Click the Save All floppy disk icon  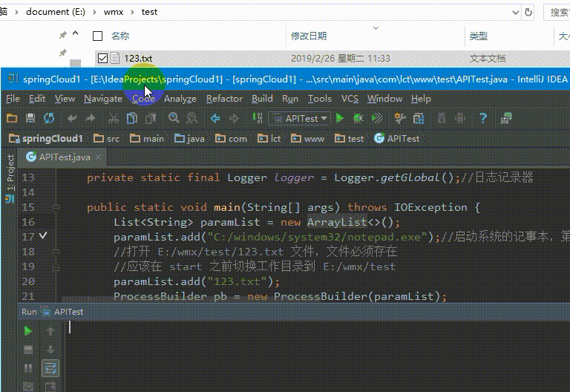pos(30,118)
